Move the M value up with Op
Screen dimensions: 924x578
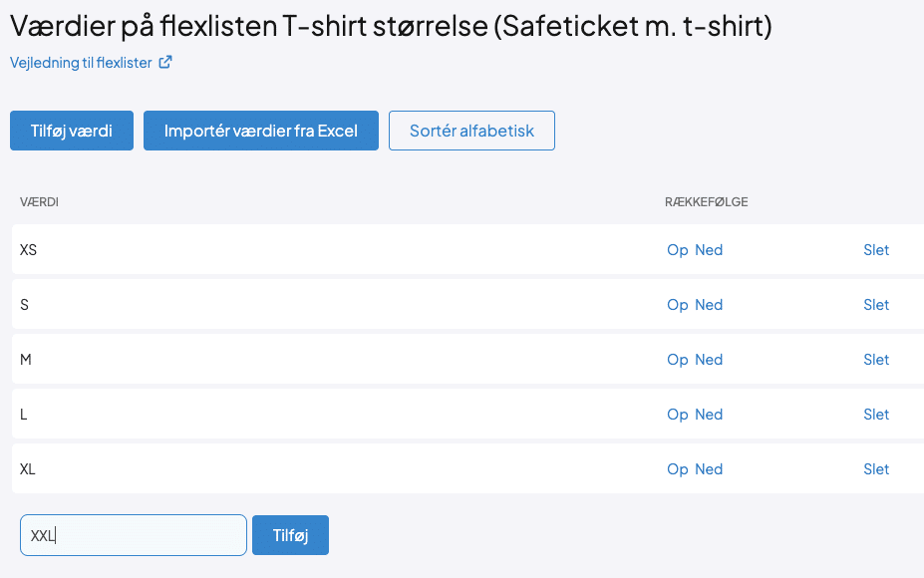coord(677,360)
